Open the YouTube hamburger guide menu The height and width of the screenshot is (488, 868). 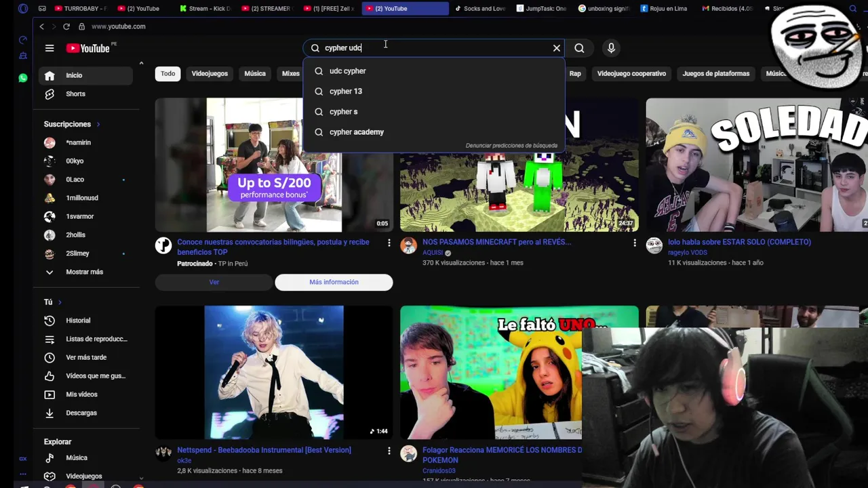(x=50, y=48)
